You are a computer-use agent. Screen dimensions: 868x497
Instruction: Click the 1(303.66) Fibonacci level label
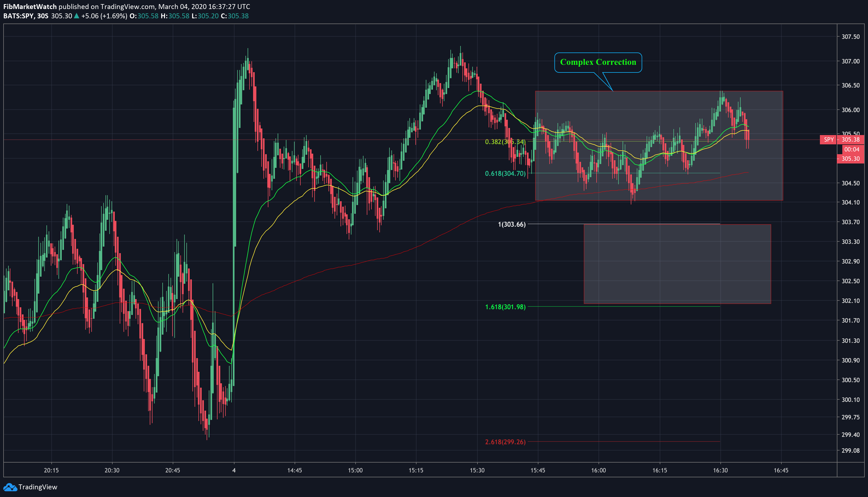[512, 224]
